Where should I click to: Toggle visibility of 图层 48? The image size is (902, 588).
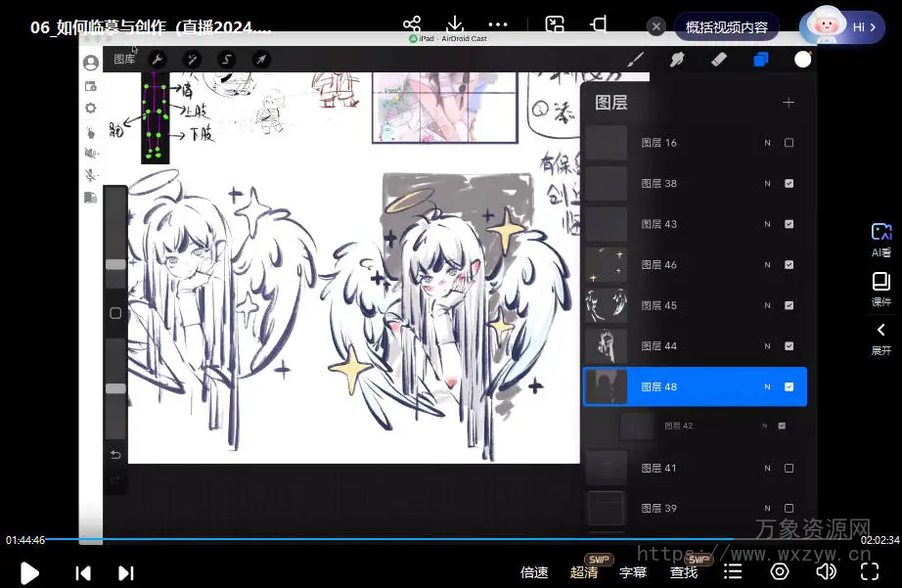tap(789, 387)
